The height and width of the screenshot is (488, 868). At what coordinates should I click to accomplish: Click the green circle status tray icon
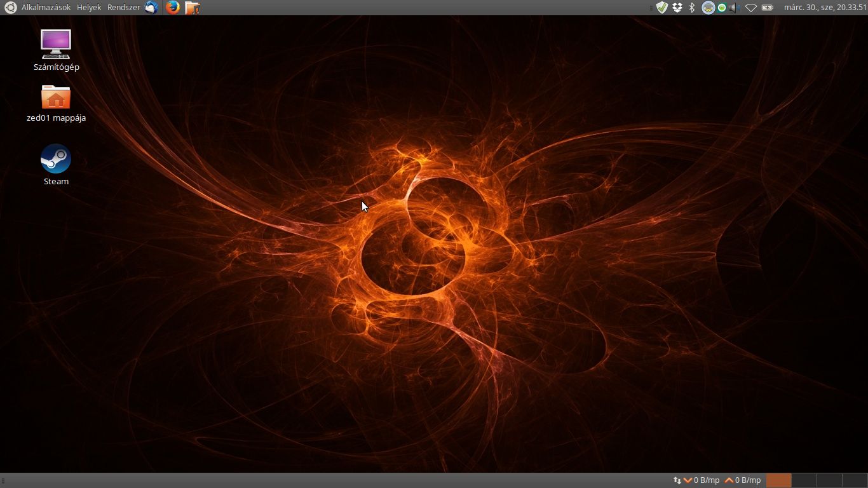click(722, 8)
